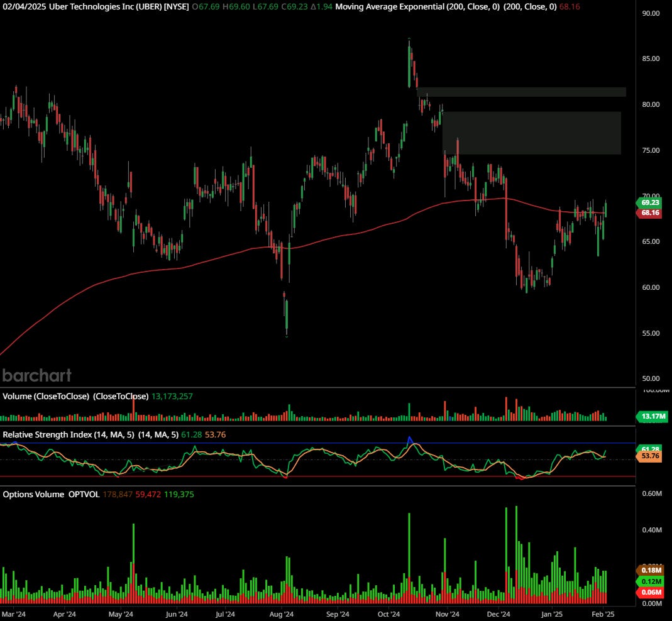This screenshot has height=621, width=672.
Task: Click the 60.00 price axis label
Action: (651, 288)
